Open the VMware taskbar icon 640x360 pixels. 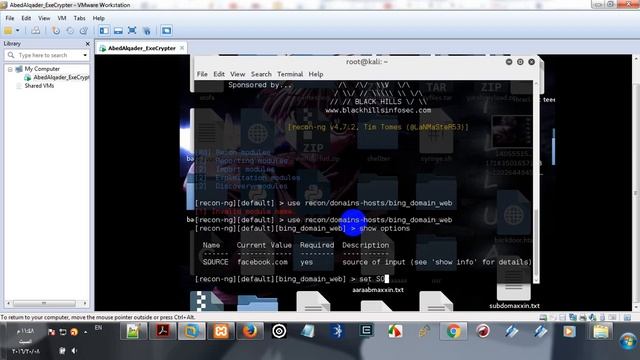point(191,331)
